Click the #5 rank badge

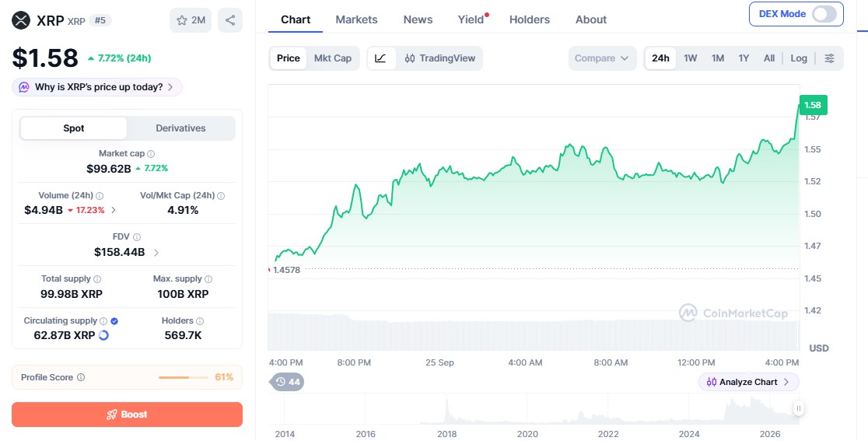(100, 20)
